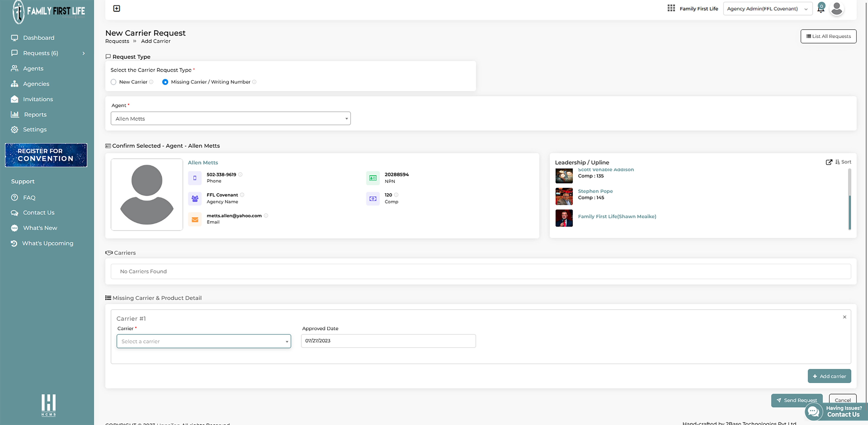868x425 pixels.
Task: Open Invitations in the sidebar
Action: tap(38, 99)
